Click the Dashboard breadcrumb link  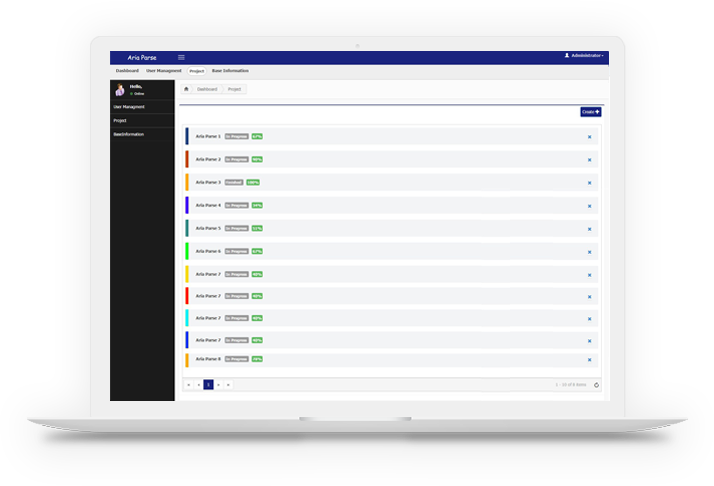point(207,89)
